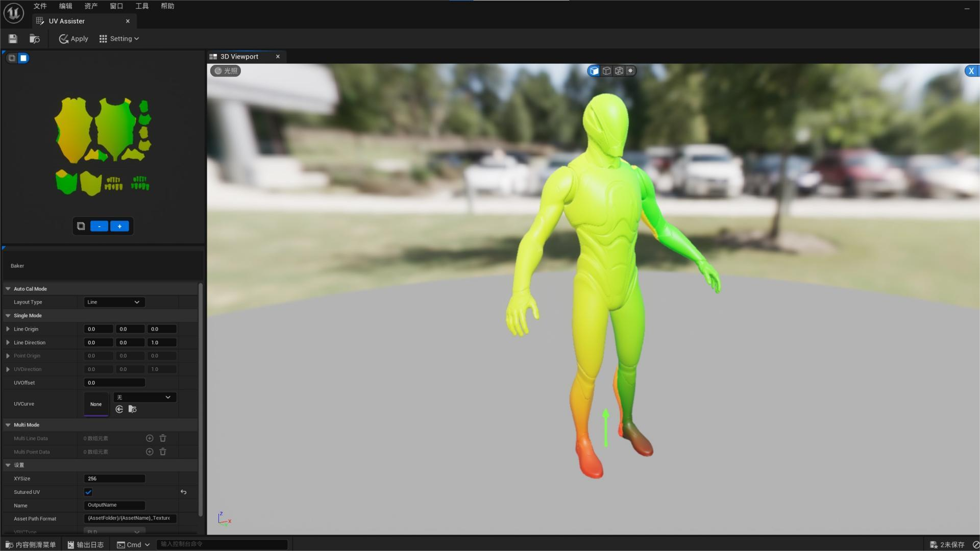Image resolution: width=980 pixels, height=551 pixels.
Task: Save the current asset with the disk icon
Action: (13, 39)
